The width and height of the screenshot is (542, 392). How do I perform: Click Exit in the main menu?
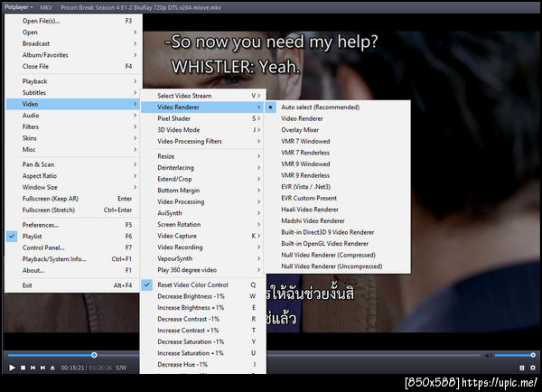pyautogui.click(x=72, y=285)
